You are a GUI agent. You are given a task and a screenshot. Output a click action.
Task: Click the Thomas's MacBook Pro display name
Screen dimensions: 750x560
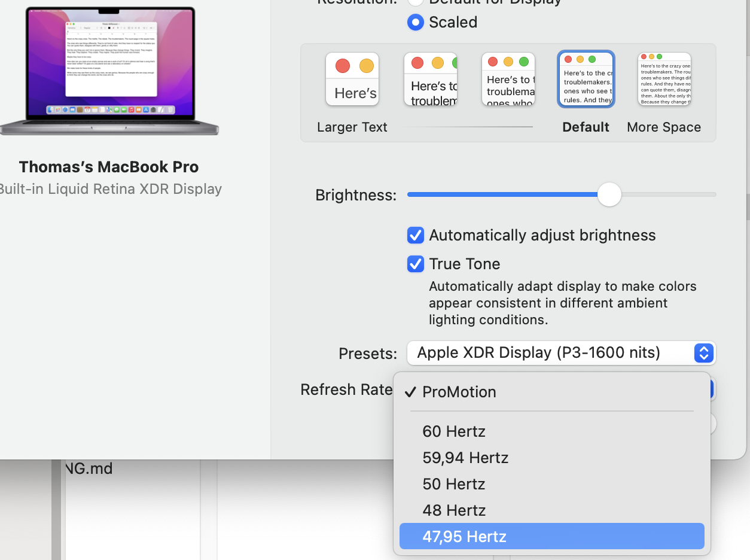click(x=109, y=167)
